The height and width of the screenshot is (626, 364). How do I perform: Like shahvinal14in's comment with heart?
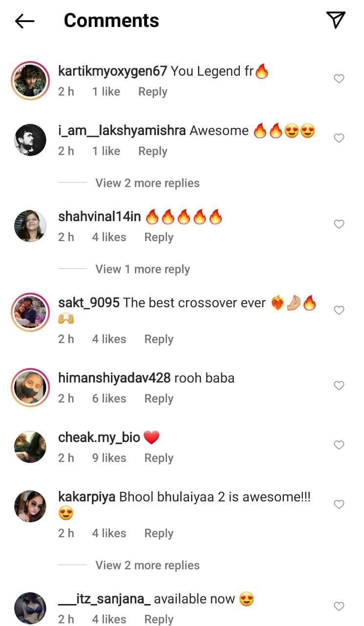(339, 224)
